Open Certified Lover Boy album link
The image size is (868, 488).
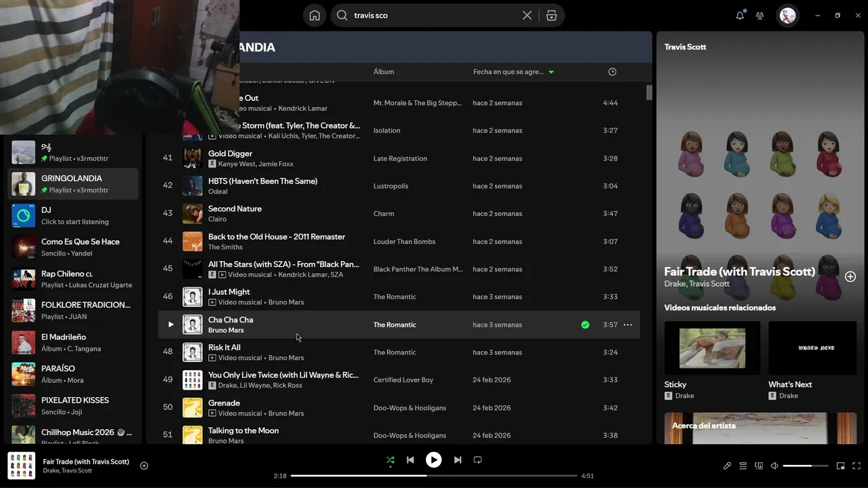(403, 380)
